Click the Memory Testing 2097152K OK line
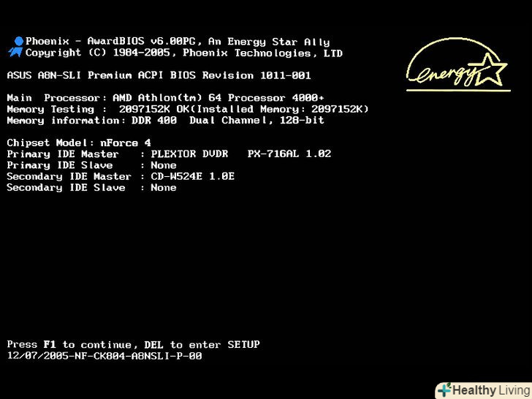This screenshot has height=399, width=532. pos(188,110)
